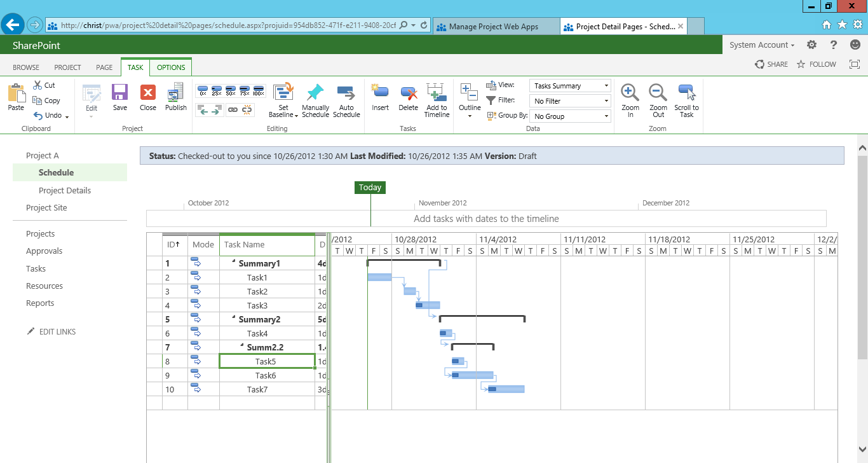This screenshot has height=463, width=868.
Task: Click the Auto Schedule icon
Action: (346, 93)
